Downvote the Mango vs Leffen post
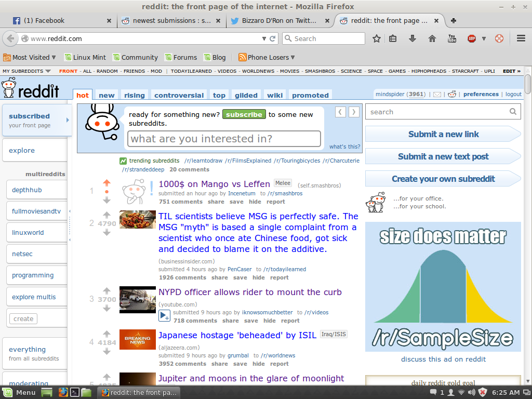Viewport: 532px width, 399px height. click(107, 201)
